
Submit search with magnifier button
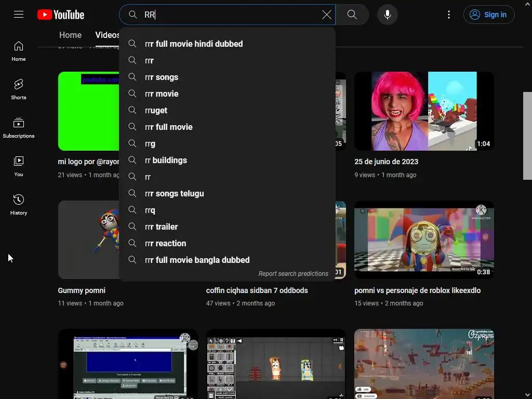tap(352, 15)
